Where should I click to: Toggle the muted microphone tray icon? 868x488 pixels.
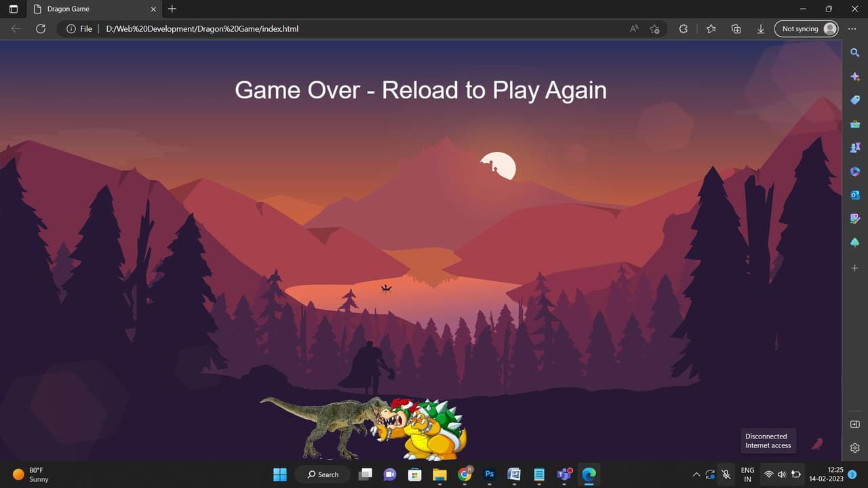(726, 474)
